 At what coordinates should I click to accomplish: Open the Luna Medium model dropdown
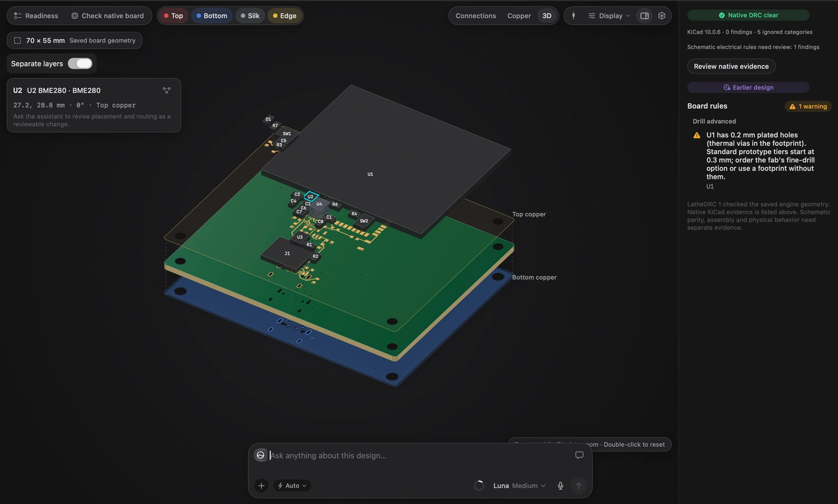520,485
